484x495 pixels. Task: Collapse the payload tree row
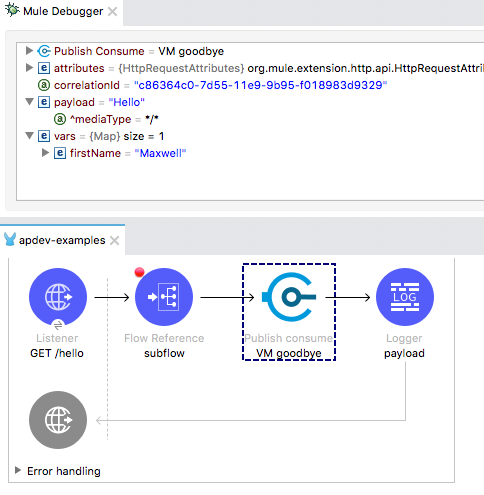[x=29, y=102]
